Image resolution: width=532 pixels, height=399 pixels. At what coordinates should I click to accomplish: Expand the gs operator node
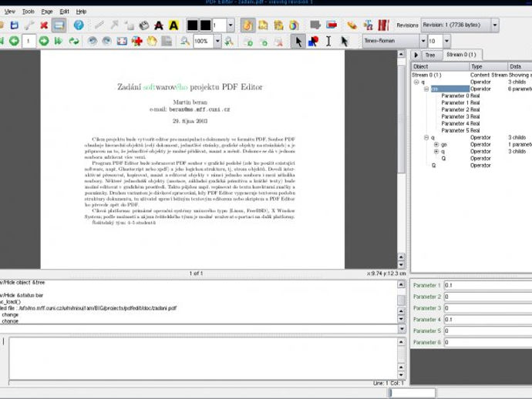[x=436, y=144]
